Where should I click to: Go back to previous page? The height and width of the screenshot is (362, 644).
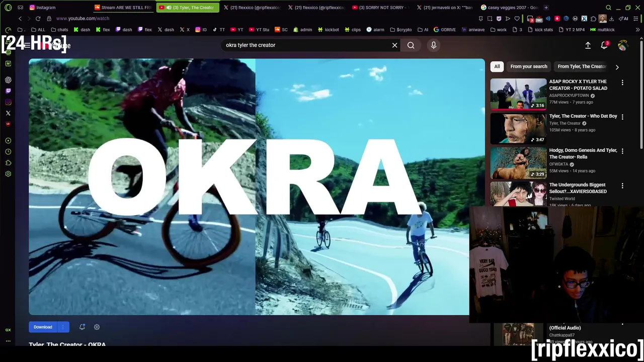(x=20, y=19)
